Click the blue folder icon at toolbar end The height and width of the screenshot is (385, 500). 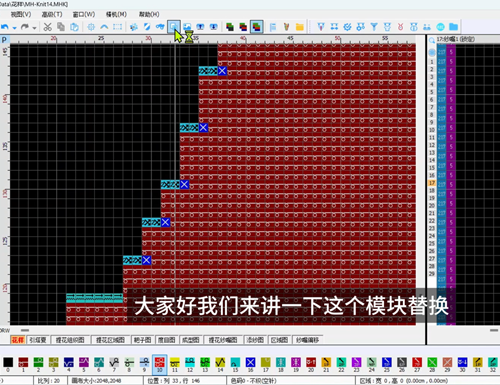click(453, 27)
